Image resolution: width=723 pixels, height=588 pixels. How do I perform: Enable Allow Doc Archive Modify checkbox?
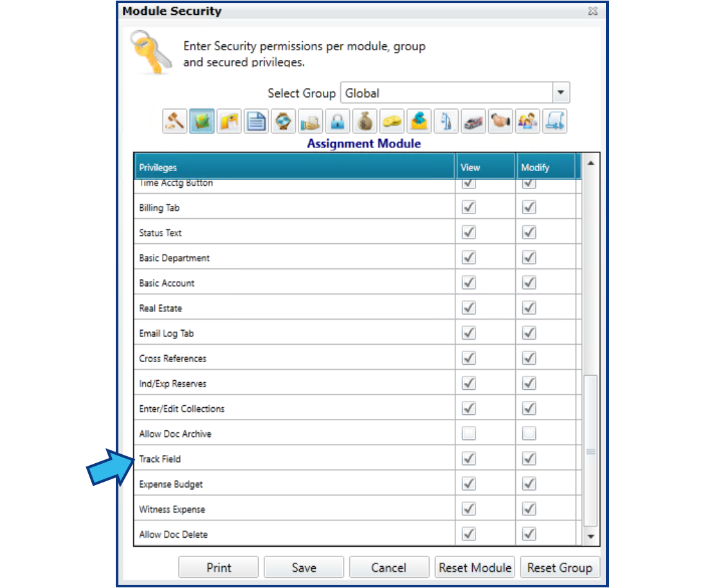click(529, 434)
